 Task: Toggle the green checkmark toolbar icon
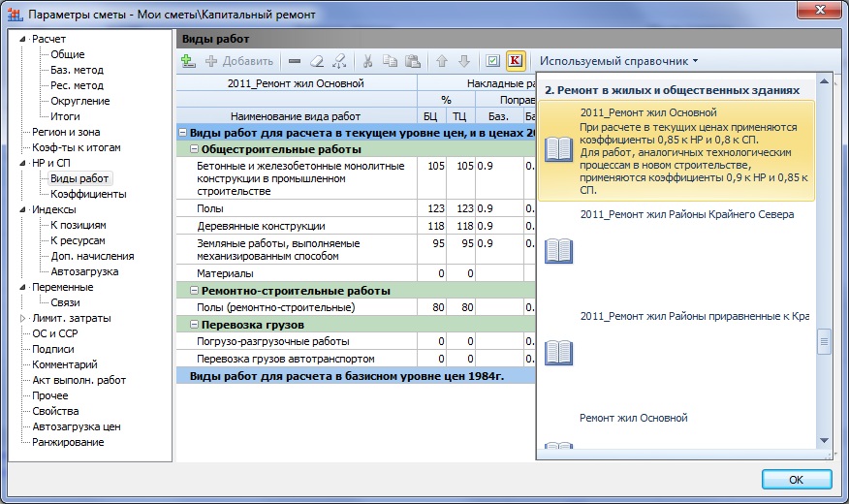pos(492,61)
